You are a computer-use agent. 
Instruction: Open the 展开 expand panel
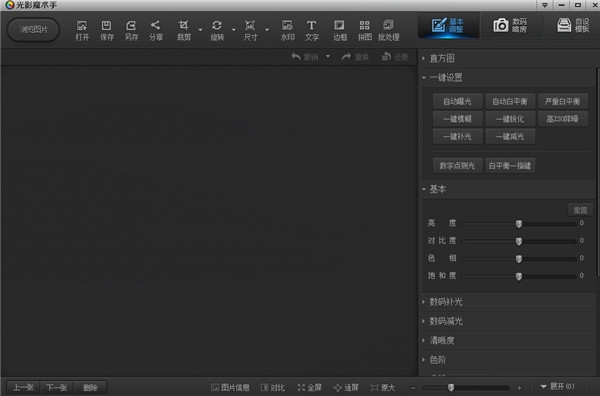[x=558, y=387]
